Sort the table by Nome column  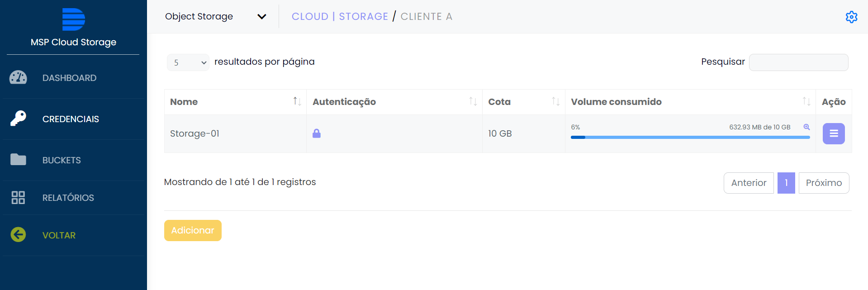(x=297, y=101)
